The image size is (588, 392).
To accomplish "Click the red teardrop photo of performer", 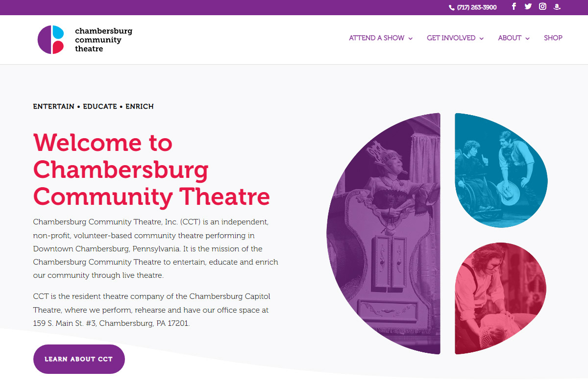I will pyautogui.click(x=501, y=298).
